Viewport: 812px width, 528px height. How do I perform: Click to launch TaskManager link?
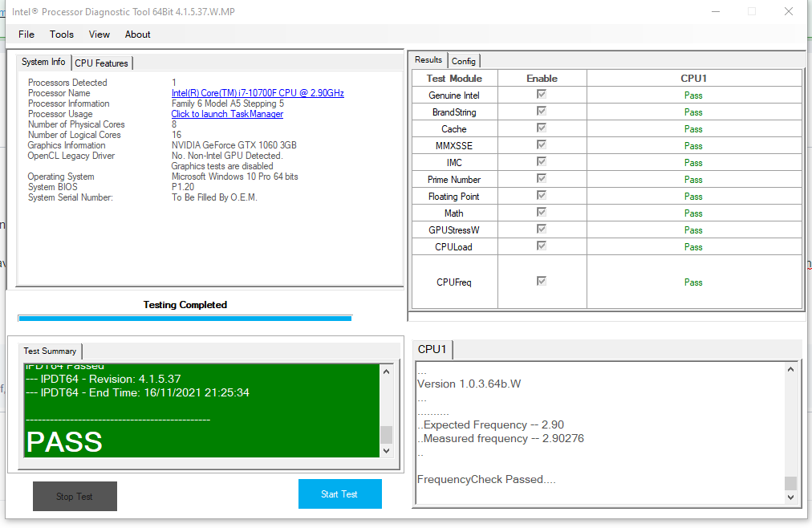227,114
